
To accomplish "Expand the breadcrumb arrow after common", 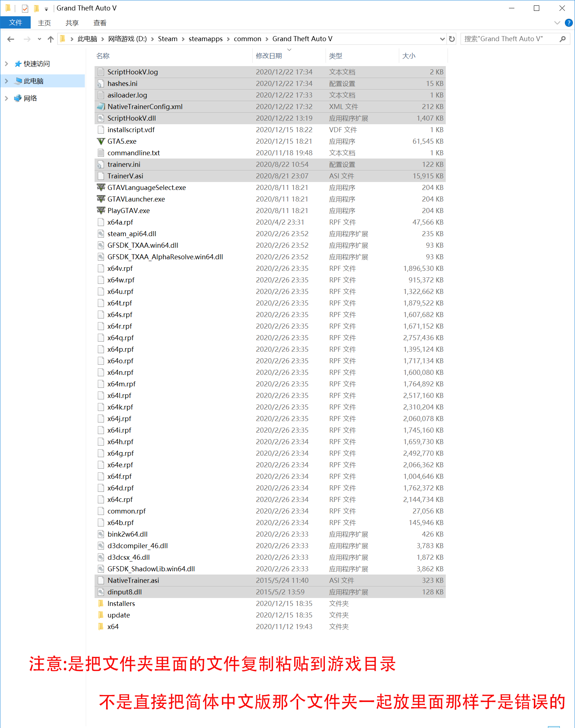I will (x=267, y=39).
